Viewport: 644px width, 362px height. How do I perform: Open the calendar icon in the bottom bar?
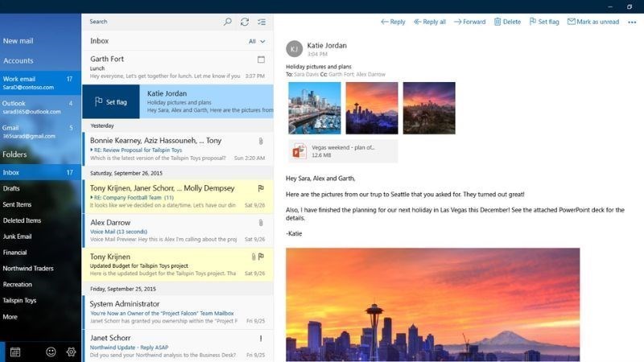[x=15, y=352]
